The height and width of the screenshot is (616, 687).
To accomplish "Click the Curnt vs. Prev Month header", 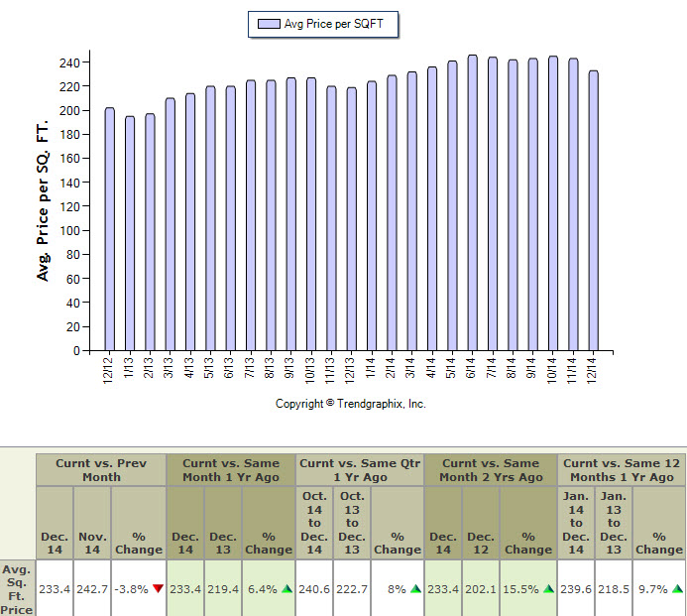I will point(101,470).
